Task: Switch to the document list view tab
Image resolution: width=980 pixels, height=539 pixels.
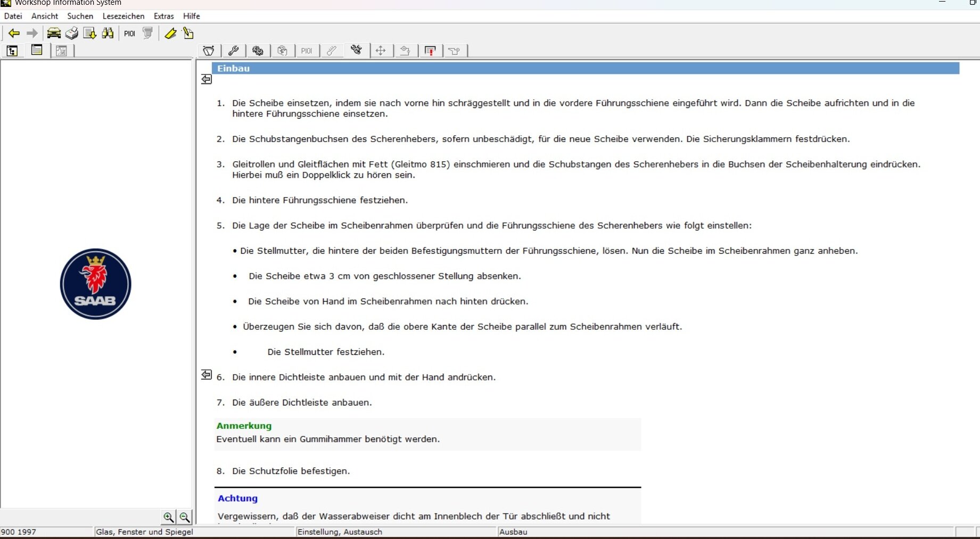Action: click(x=37, y=51)
